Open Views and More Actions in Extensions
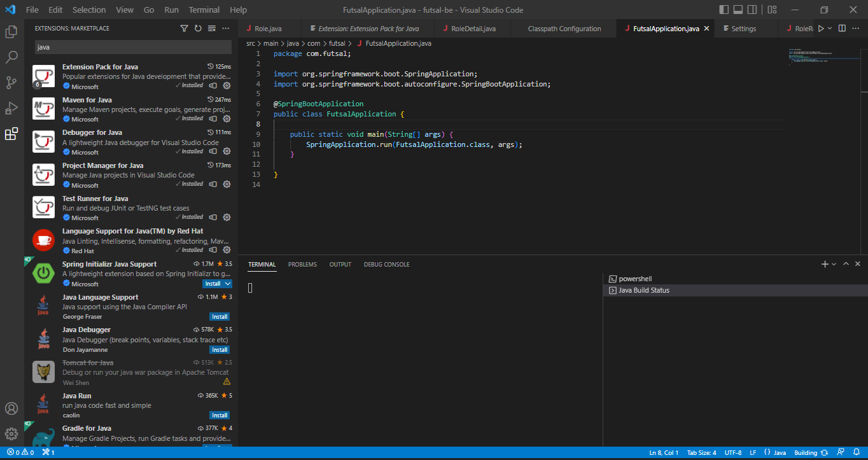The width and height of the screenshot is (868, 460). (x=226, y=29)
